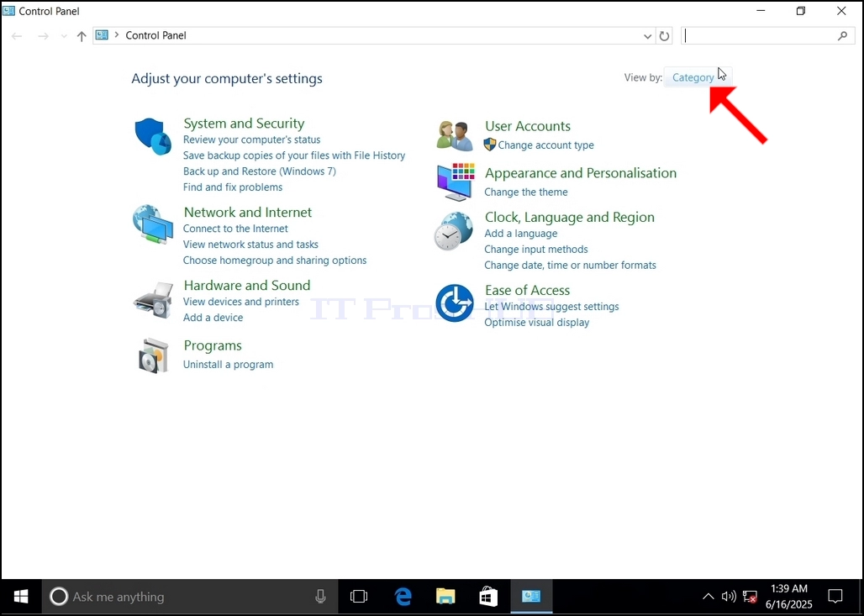
Task: Open the View by Category dropdown
Action: [698, 77]
